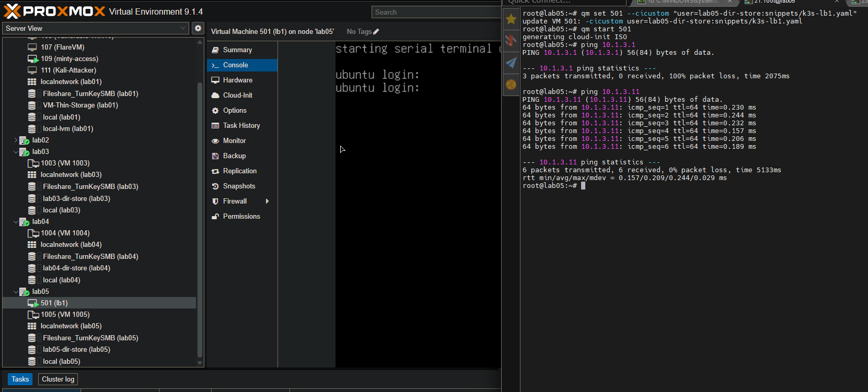Open the Swiss-knife Tools sidebar icon
Screen dimensions: 868x392
[511, 41]
